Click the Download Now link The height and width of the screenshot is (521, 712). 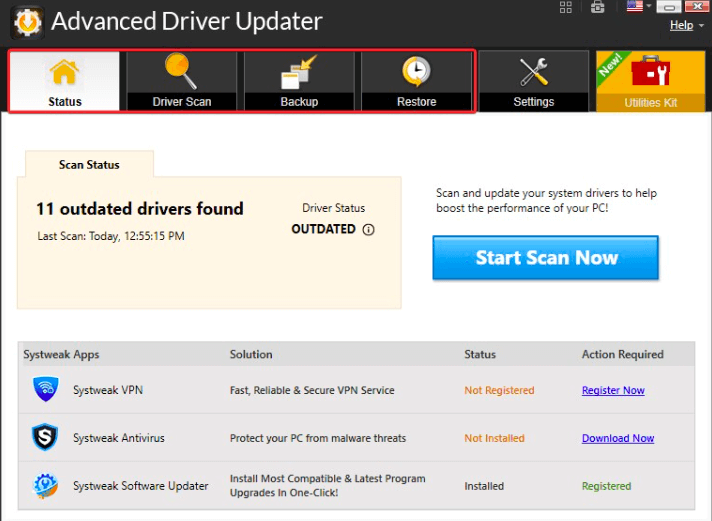618,438
